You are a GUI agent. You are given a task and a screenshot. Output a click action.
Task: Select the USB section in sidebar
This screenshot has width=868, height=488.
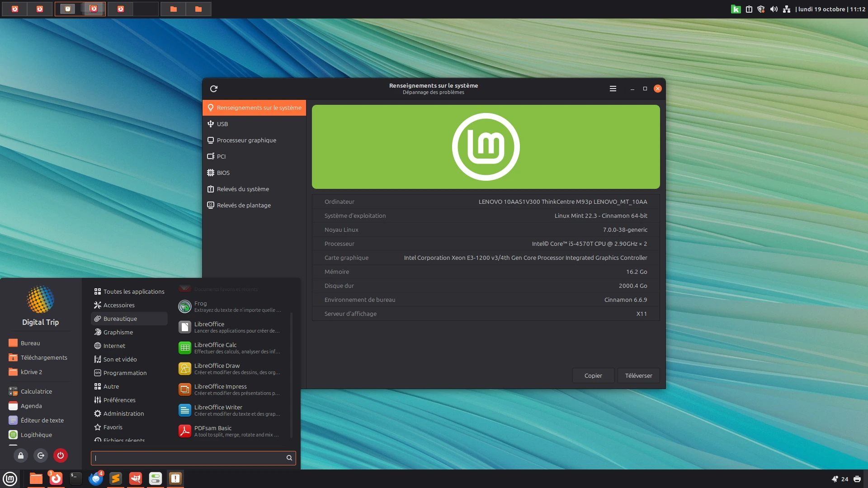click(x=254, y=124)
